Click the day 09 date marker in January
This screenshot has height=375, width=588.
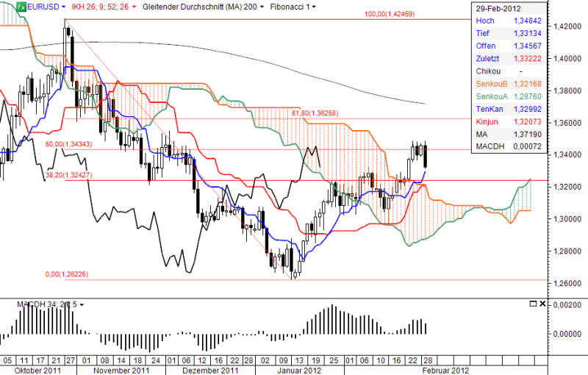(x=284, y=361)
